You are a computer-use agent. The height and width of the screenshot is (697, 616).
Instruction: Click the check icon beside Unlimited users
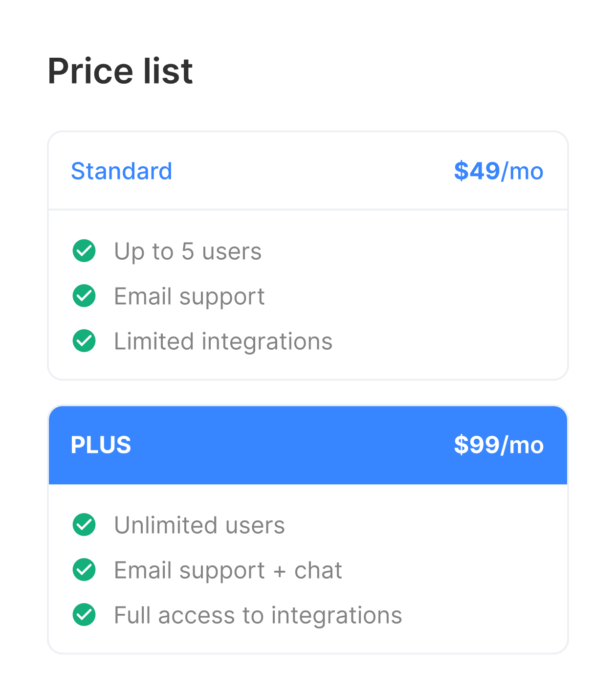click(x=84, y=525)
